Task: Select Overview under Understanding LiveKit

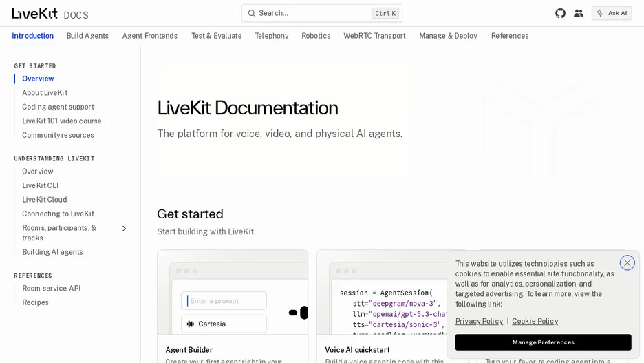Action: point(38,172)
